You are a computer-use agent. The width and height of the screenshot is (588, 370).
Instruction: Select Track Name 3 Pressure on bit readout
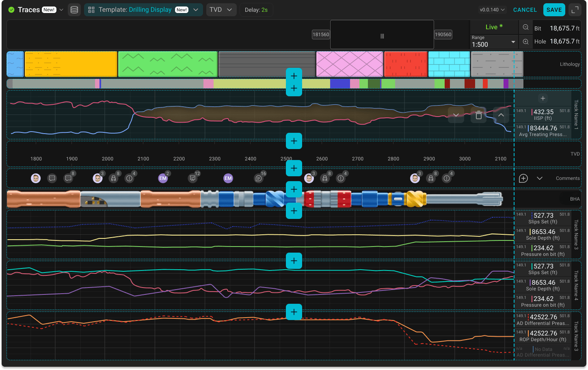[x=543, y=251]
